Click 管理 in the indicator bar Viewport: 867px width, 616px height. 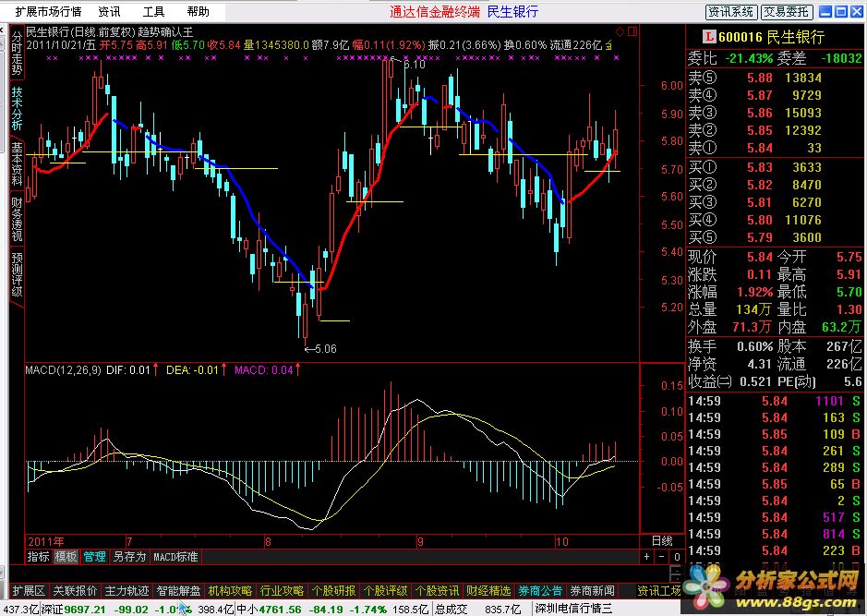(94, 557)
